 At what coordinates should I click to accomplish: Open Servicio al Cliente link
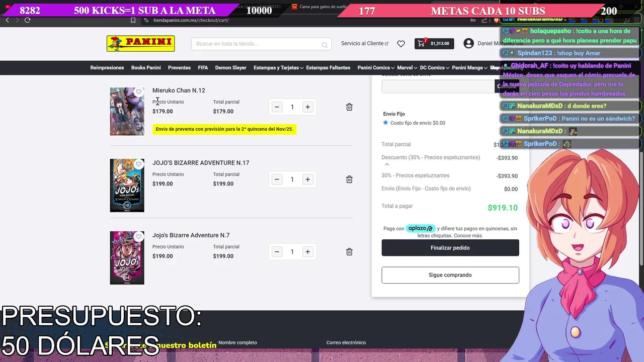tap(365, 43)
